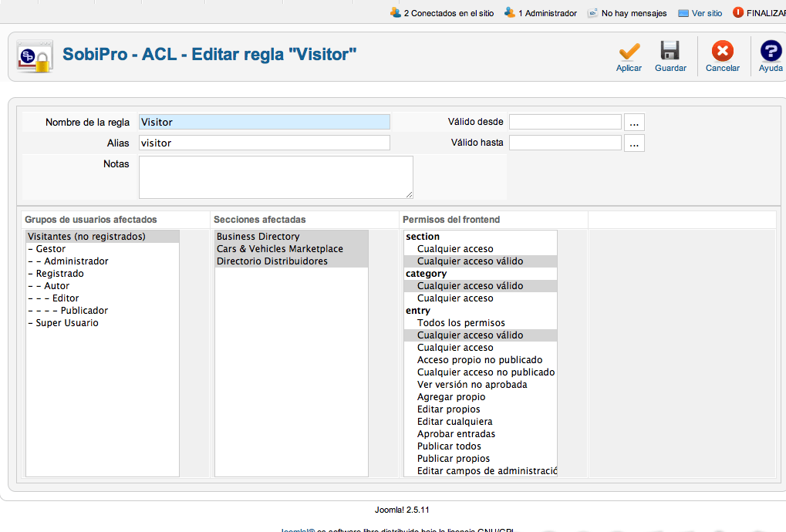This screenshot has height=532, width=786.
Task: Select Directorio Distribuidores section
Action: coord(292,261)
